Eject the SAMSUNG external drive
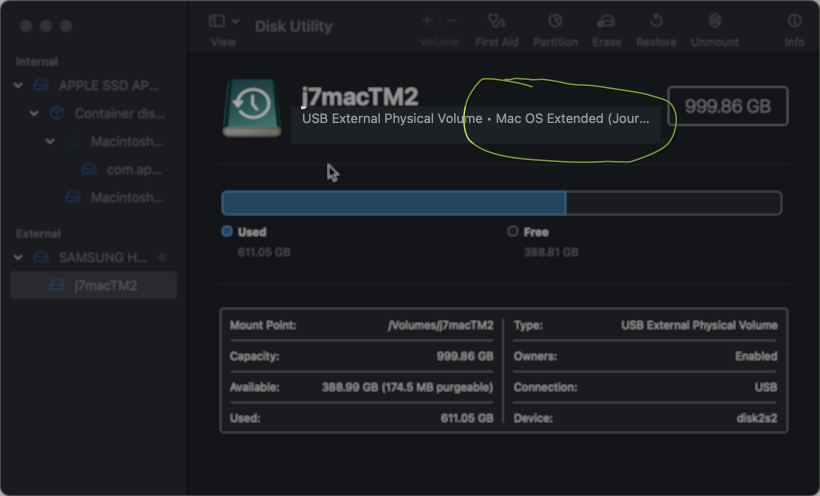Viewport: 820px width, 496px height. click(x=162, y=257)
